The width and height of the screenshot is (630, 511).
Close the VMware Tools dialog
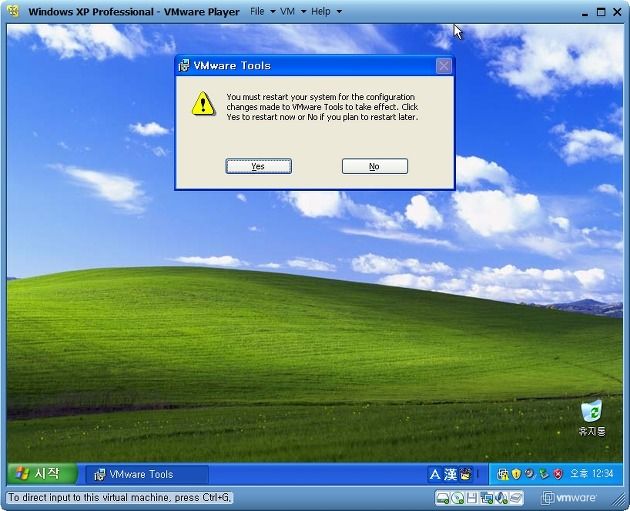(x=444, y=65)
